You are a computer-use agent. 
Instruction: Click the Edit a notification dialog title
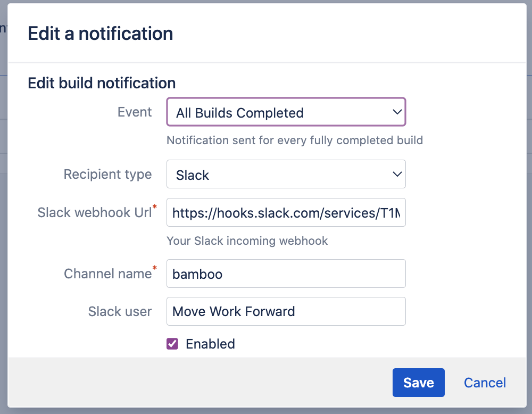point(100,34)
